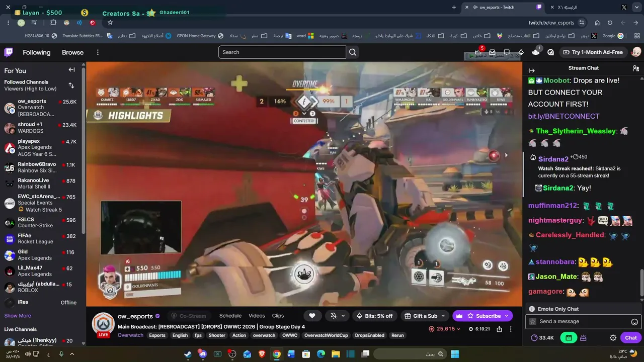Show hidden taskbar tray icons
Screen dimensions: 644x362
(x=72, y=354)
